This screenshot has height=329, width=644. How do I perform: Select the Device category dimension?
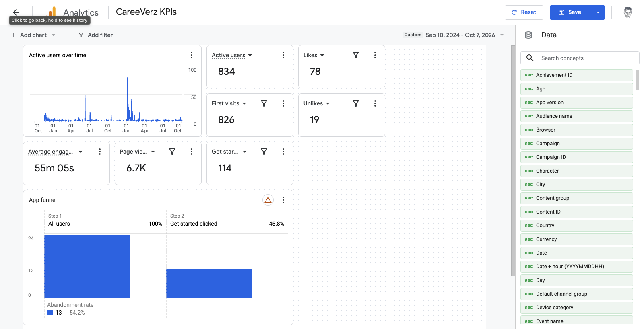(576, 308)
